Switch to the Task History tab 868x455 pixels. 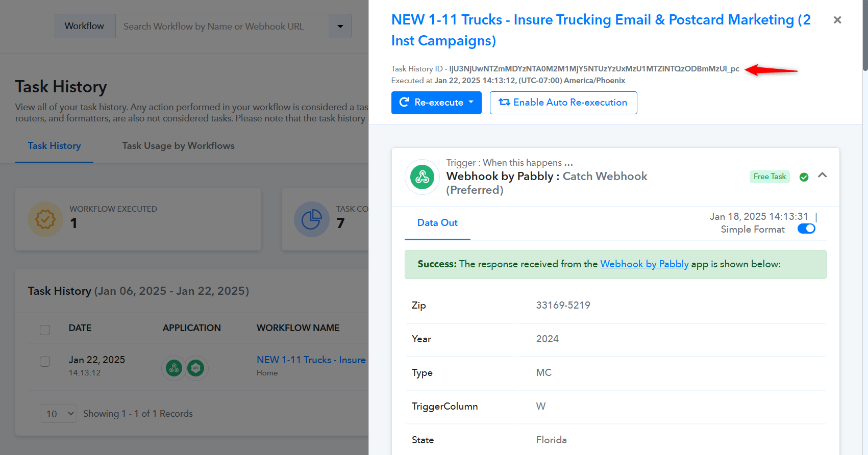tap(54, 146)
